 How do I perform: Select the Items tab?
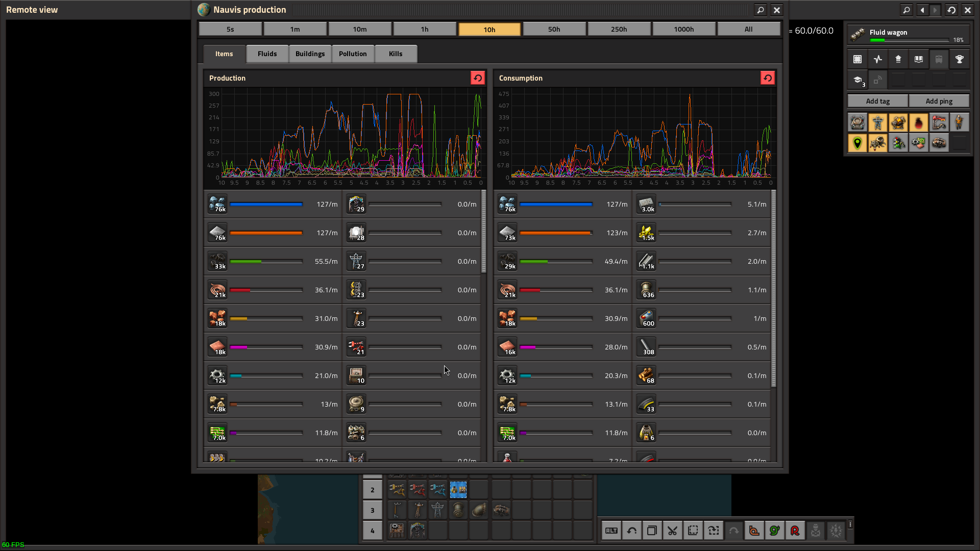coord(224,54)
